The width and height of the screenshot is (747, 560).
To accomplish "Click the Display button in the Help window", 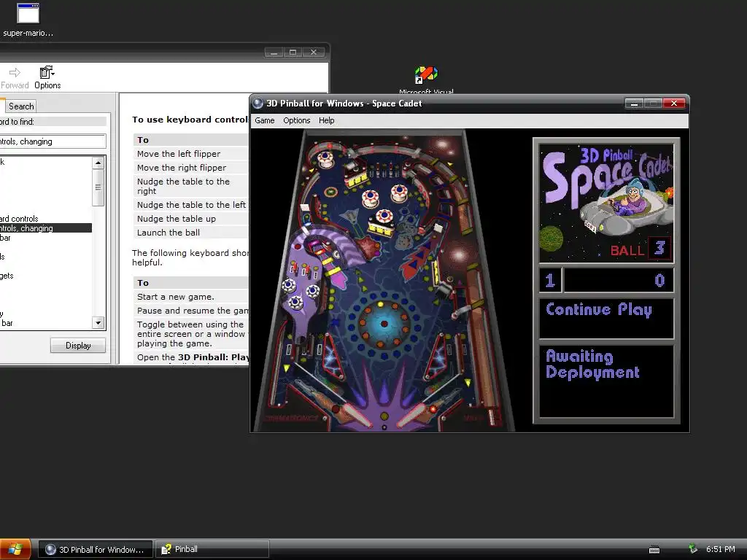I will click(x=78, y=345).
